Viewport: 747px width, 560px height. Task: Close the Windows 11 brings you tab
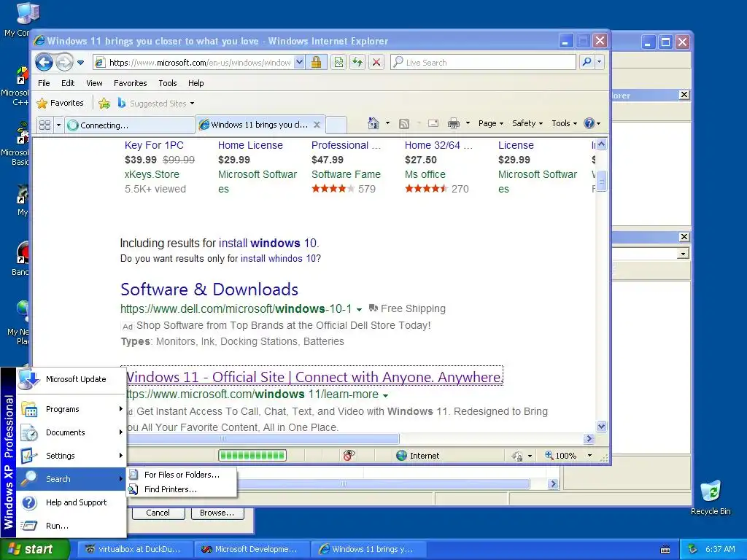(x=317, y=125)
